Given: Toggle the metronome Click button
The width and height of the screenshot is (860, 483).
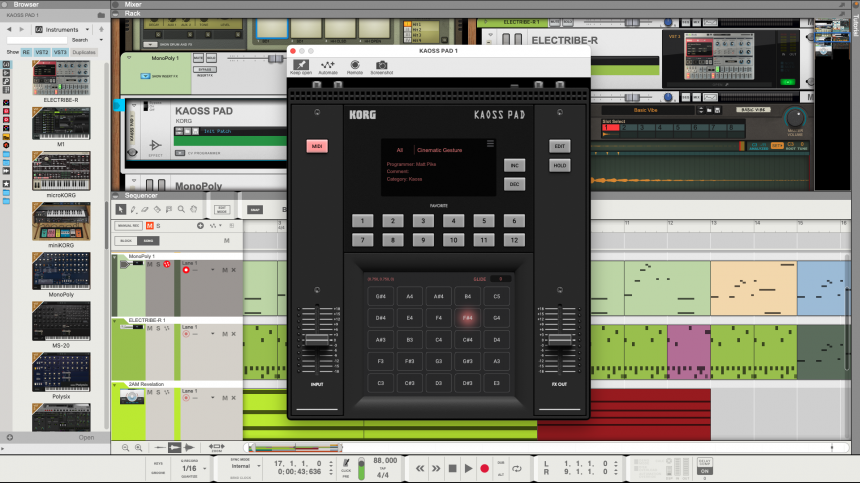Looking at the screenshot, I should pos(346,464).
